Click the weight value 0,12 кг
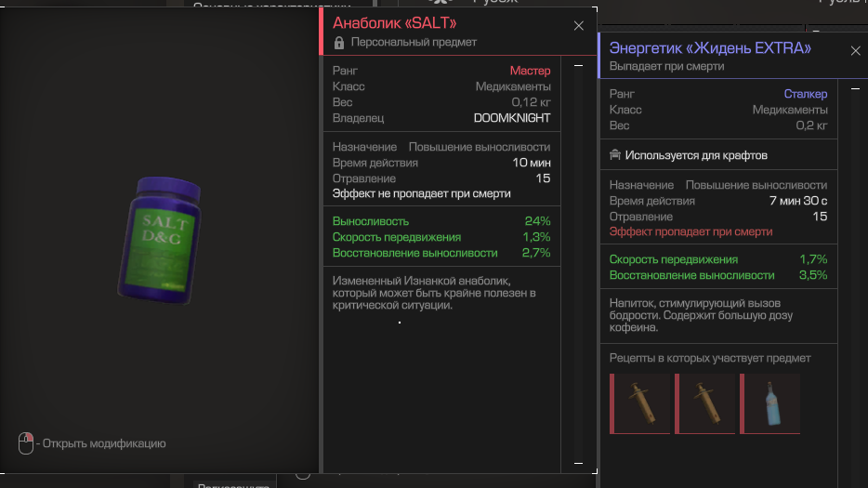The image size is (868, 488). pos(531,102)
